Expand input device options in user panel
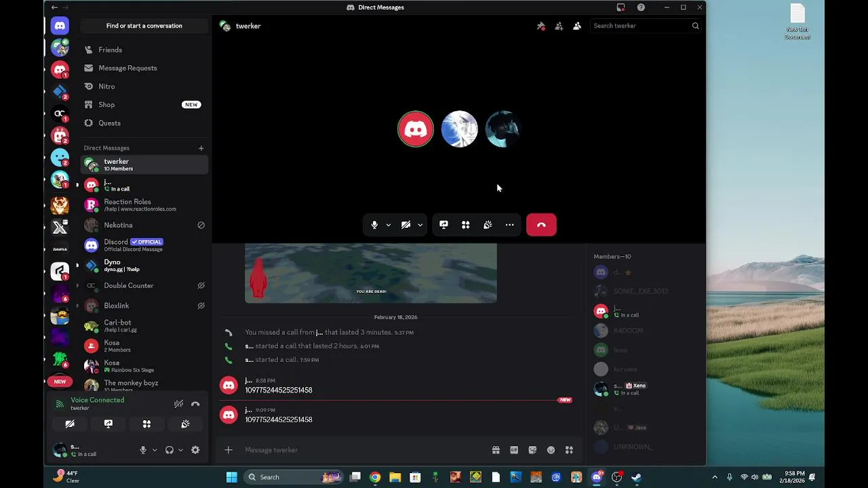 [x=155, y=450]
